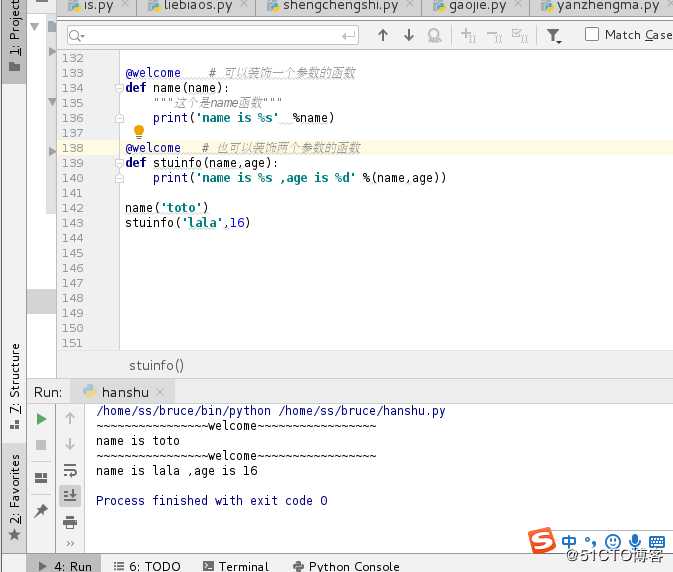673x572 pixels.
Task: Switch to the shengchengshi.py tab
Action: click(339, 6)
